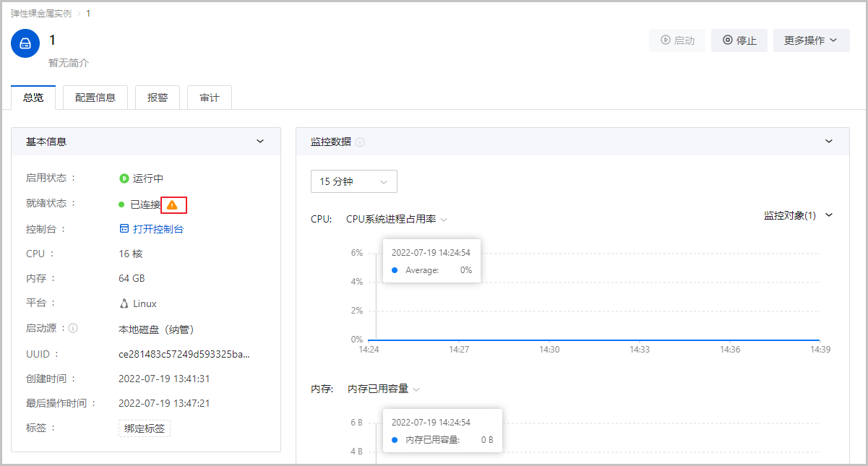Viewport: 868px width, 466px height.
Task: Open the 审计 tab
Action: coord(210,98)
